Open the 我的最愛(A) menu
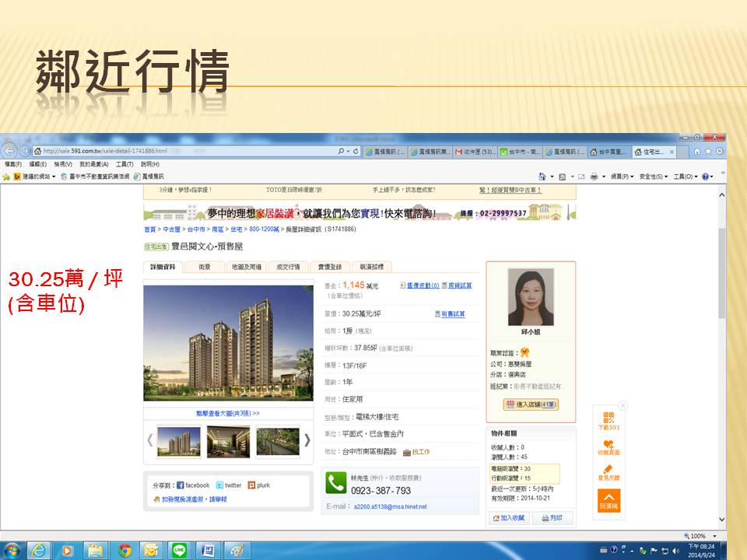 click(94, 164)
